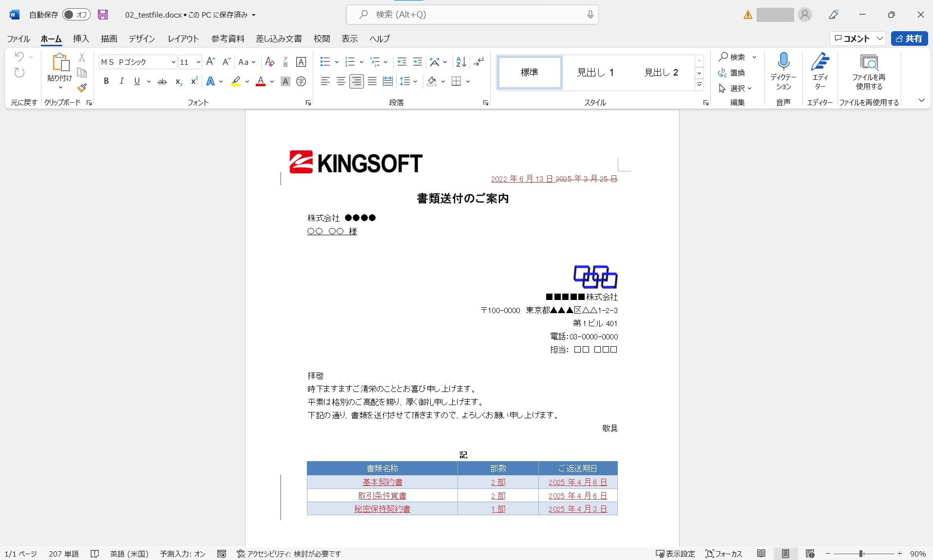Viewport: 933px width, 560px height.
Task: Clear all formatting eraser icon
Action: click(269, 62)
